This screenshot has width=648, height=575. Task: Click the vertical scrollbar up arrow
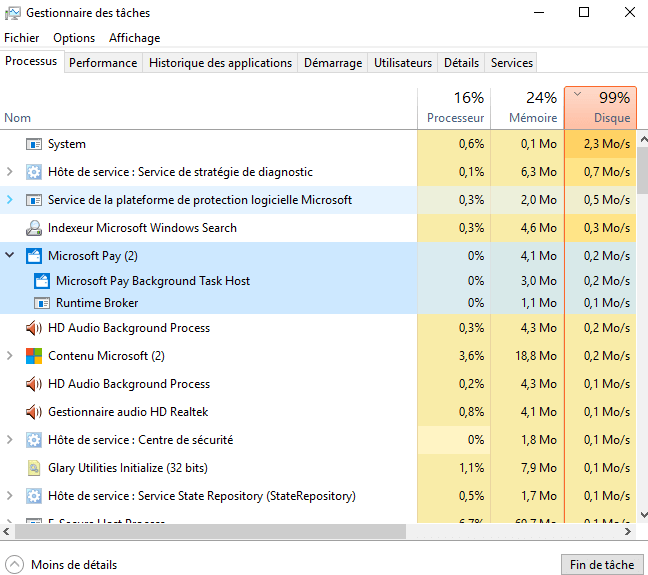[x=643, y=139]
